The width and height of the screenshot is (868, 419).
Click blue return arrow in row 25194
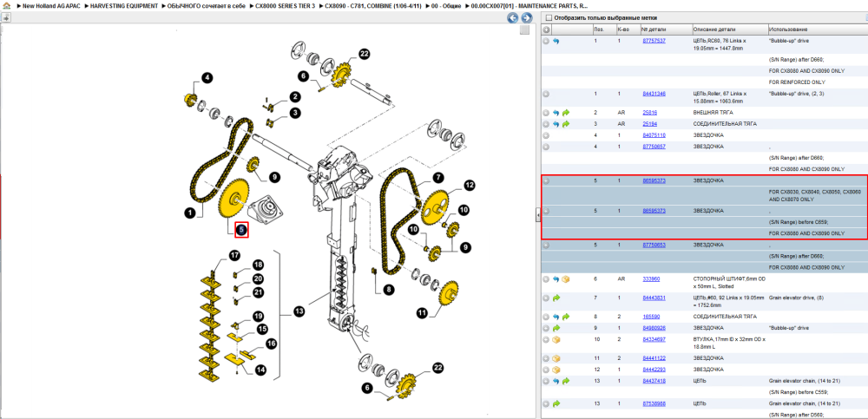(x=556, y=124)
